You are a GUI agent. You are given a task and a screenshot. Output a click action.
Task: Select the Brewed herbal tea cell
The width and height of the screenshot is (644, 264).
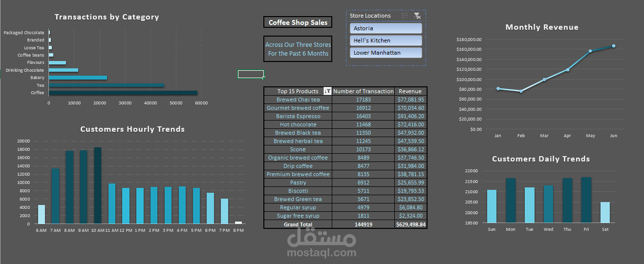point(298,141)
